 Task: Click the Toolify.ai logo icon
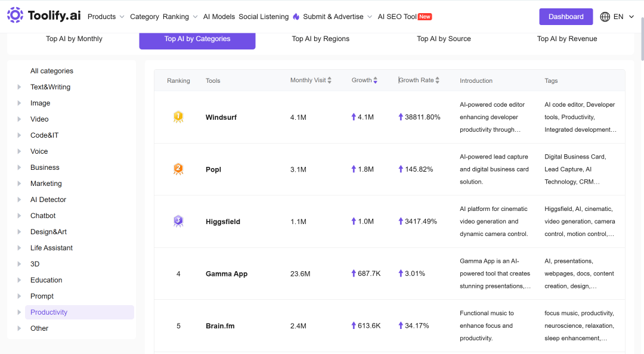click(x=15, y=15)
